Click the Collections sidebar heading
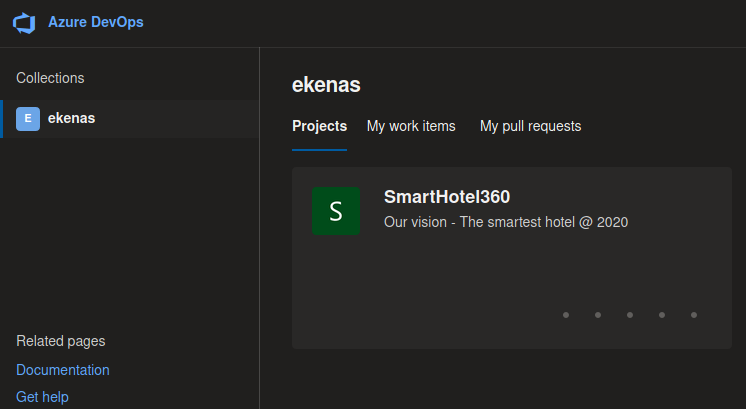 50,78
